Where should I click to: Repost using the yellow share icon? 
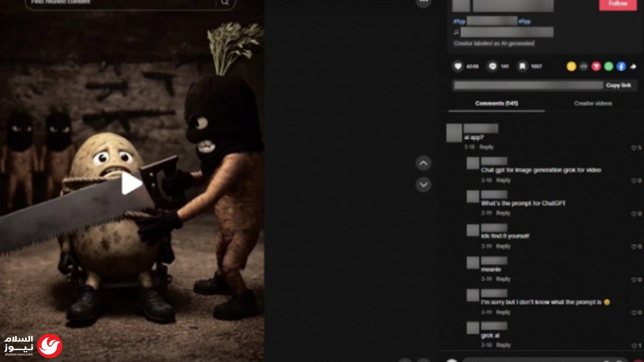(571, 66)
